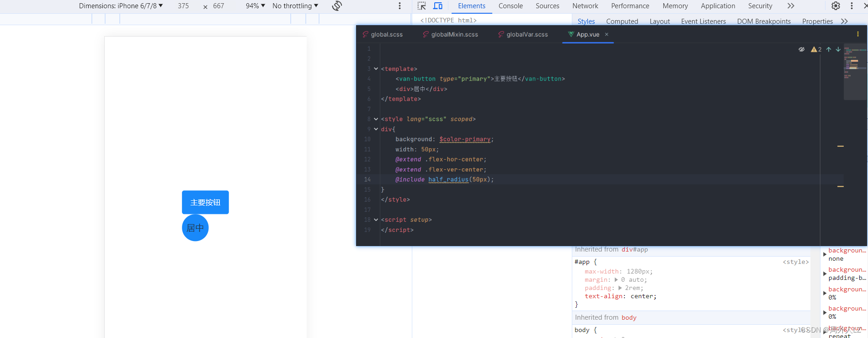Open the Security tab
This screenshot has width=868, height=338.
pyautogui.click(x=760, y=6)
